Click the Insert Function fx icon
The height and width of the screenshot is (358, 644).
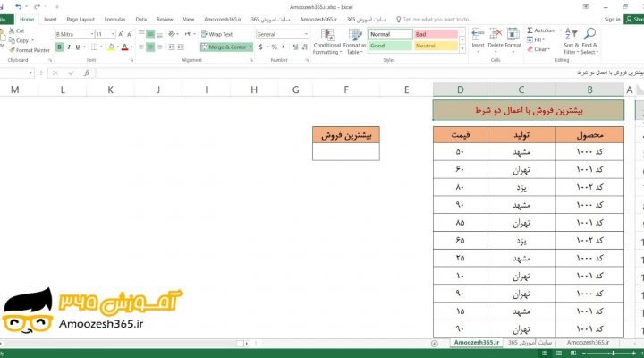(x=87, y=73)
